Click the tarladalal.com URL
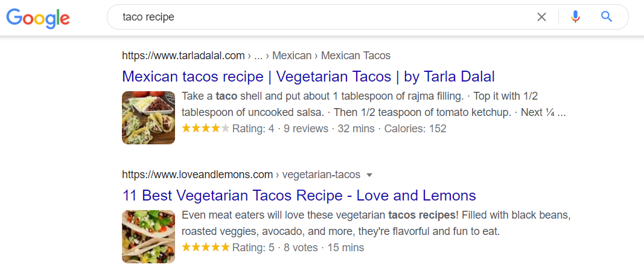The image size is (644, 276). tap(183, 56)
